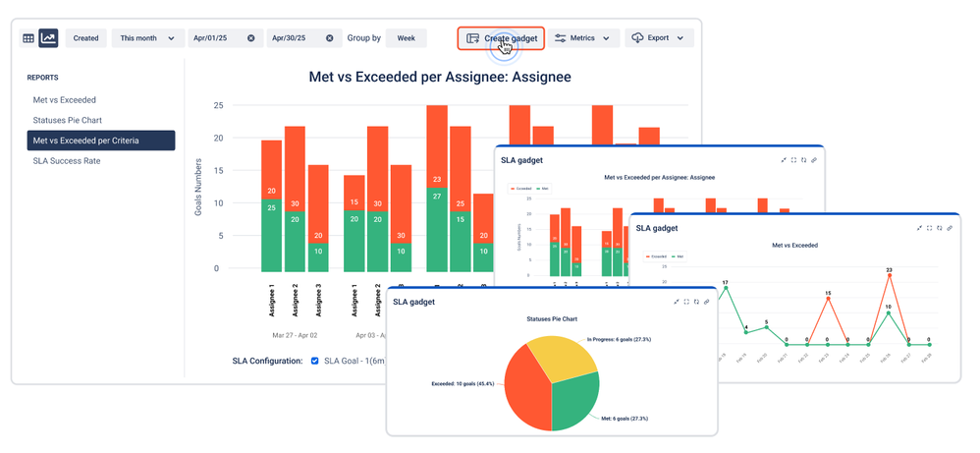Click the green bar segment labeled 27

pos(437,230)
